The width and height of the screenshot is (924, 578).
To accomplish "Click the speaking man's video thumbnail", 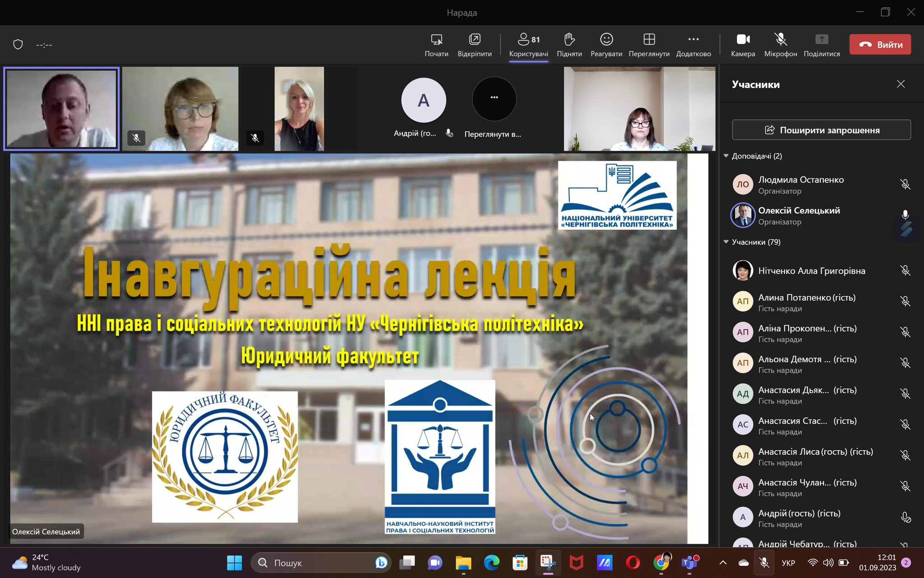I will tap(61, 108).
